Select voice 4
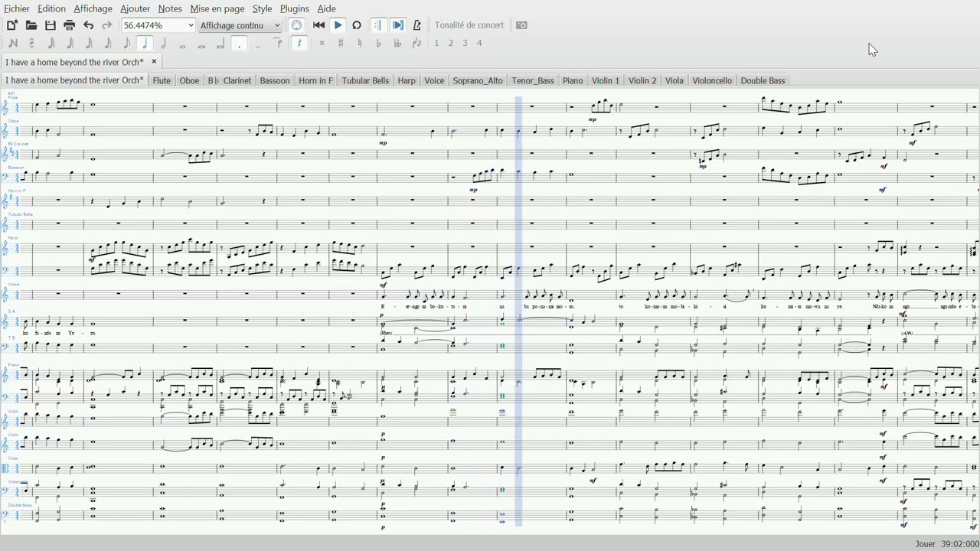This screenshot has height=551, width=980. pos(479,44)
